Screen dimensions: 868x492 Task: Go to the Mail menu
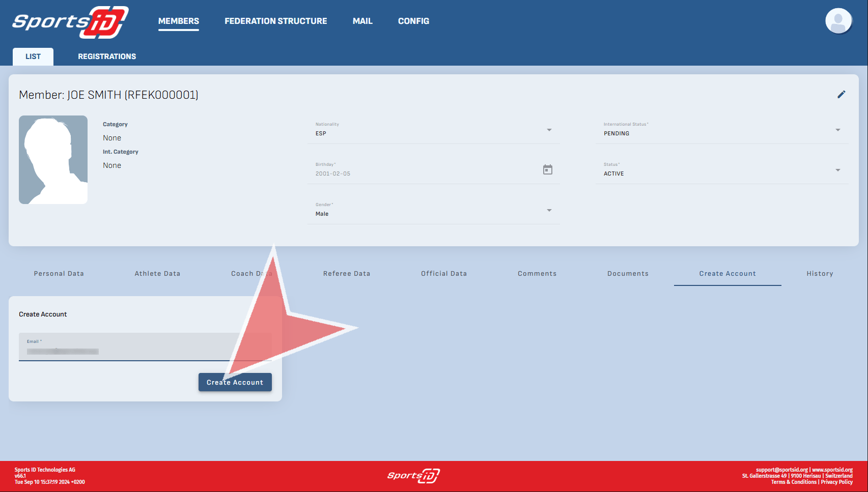point(362,21)
